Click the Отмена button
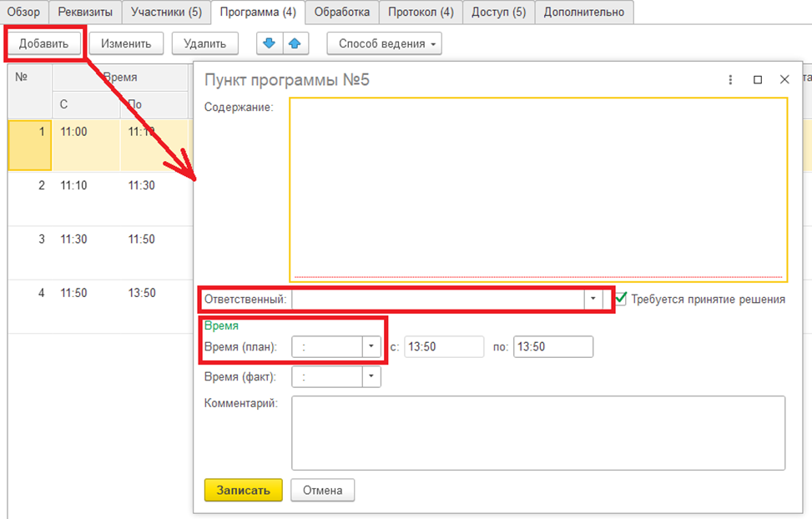The width and height of the screenshot is (812, 519). [322, 490]
